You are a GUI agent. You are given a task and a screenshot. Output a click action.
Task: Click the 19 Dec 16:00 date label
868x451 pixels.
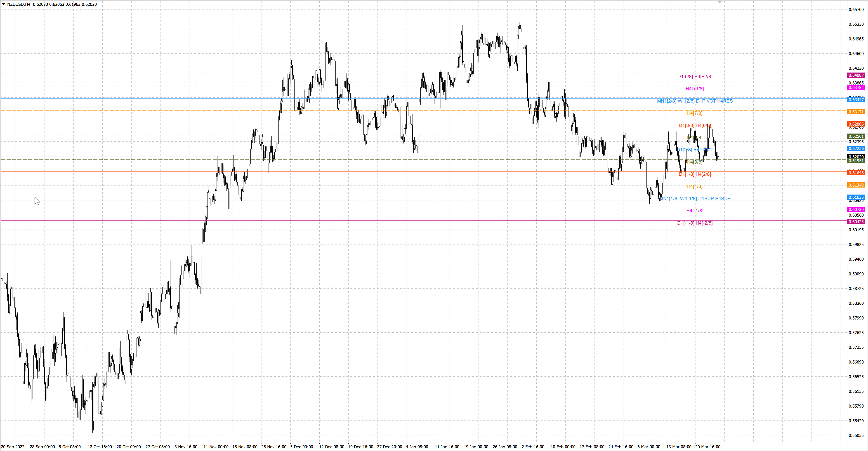click(361, 447)
